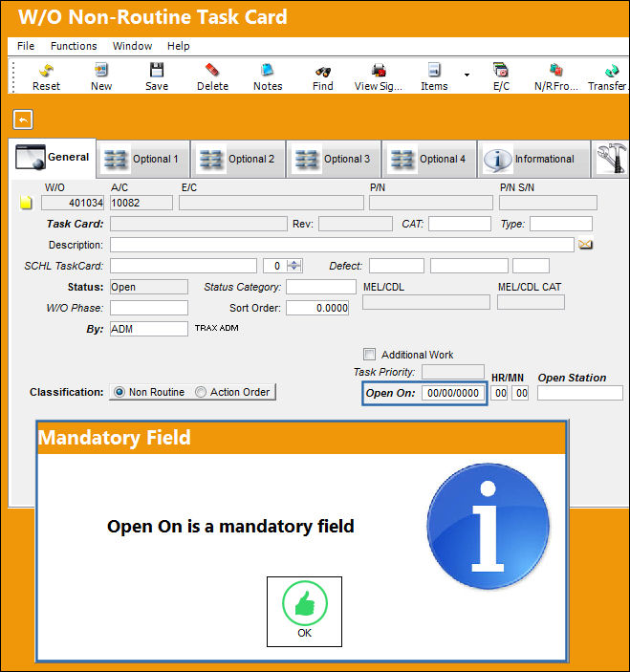Click the envelope icon next to Description
This screenshot has width=630, height=672.
point(585,245)
